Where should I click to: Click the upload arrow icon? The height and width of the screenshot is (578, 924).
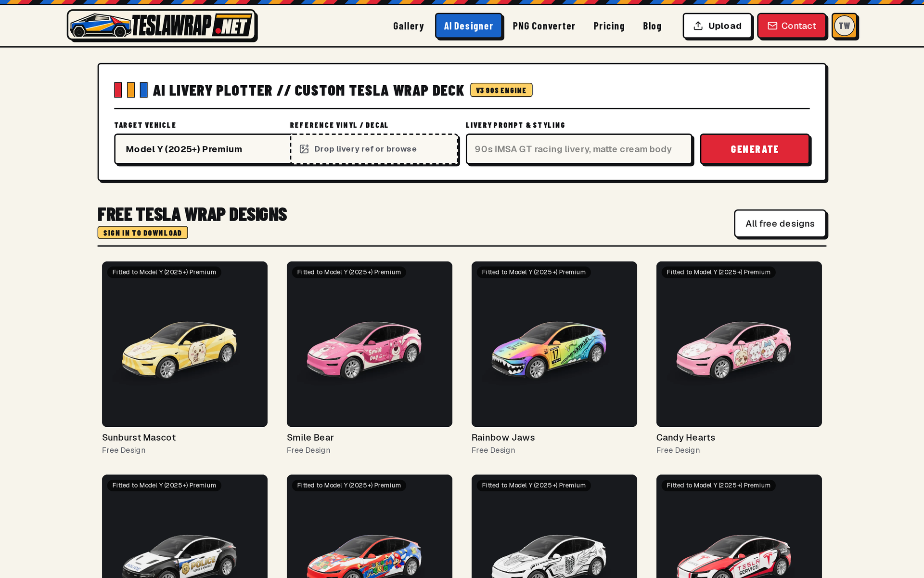click(x=698, y=26)
